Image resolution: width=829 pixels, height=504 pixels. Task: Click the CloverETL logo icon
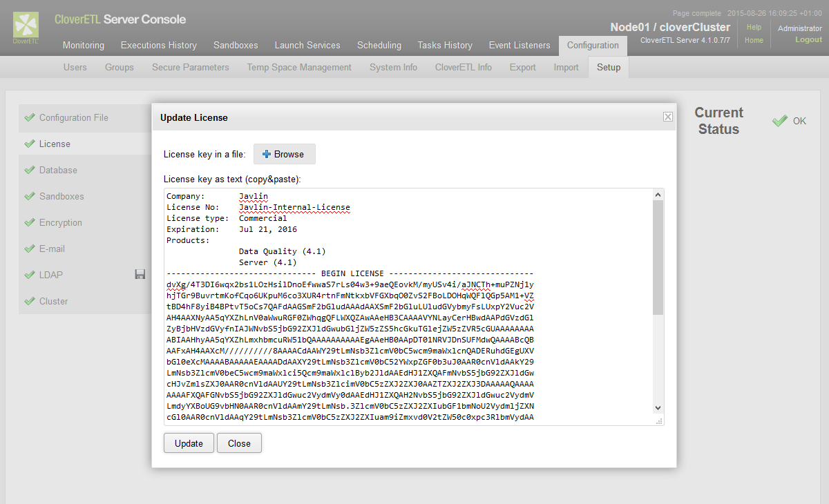pyautogui.click(x=26, y=26)
